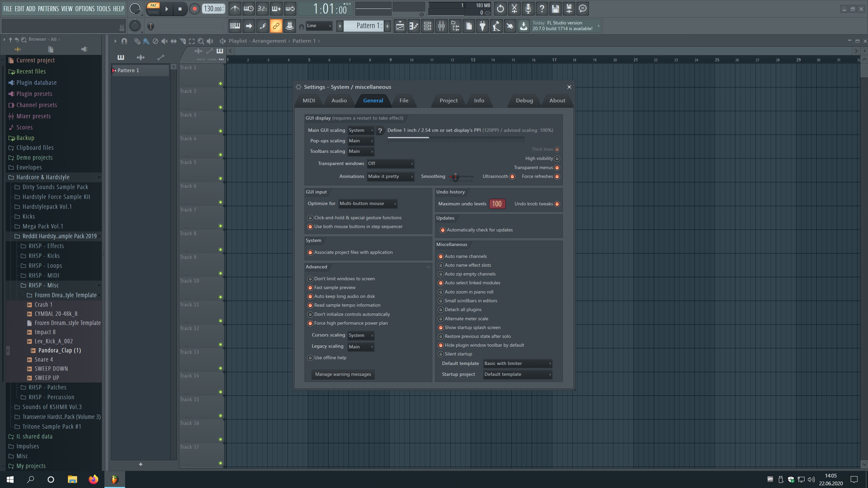The height and width of the screenshot is (488, 868).
Task: Open the Animations dropdown
Action: pos(390,176)
